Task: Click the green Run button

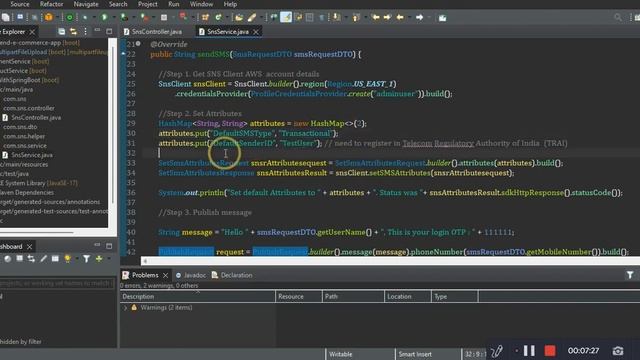Action: (x=104, y=17)
